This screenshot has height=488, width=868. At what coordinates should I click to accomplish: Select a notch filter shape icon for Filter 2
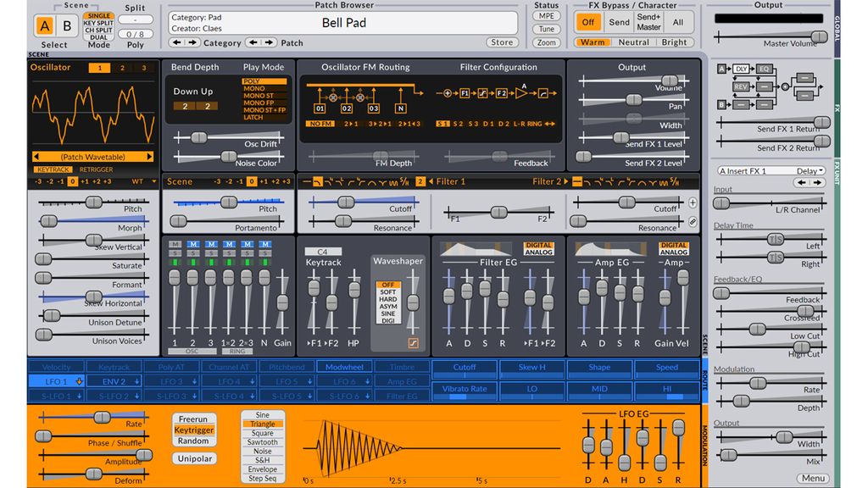pos(651,180)
